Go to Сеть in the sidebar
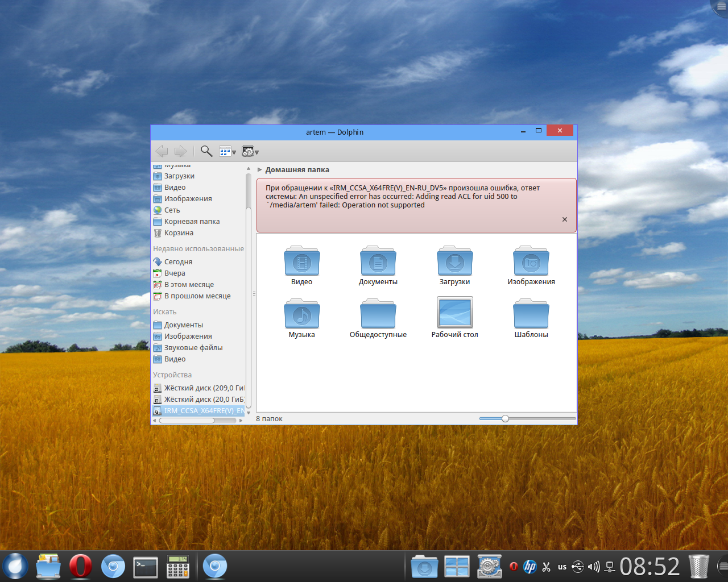Viewport: 728px width, 582px height. tap(172, 210)
